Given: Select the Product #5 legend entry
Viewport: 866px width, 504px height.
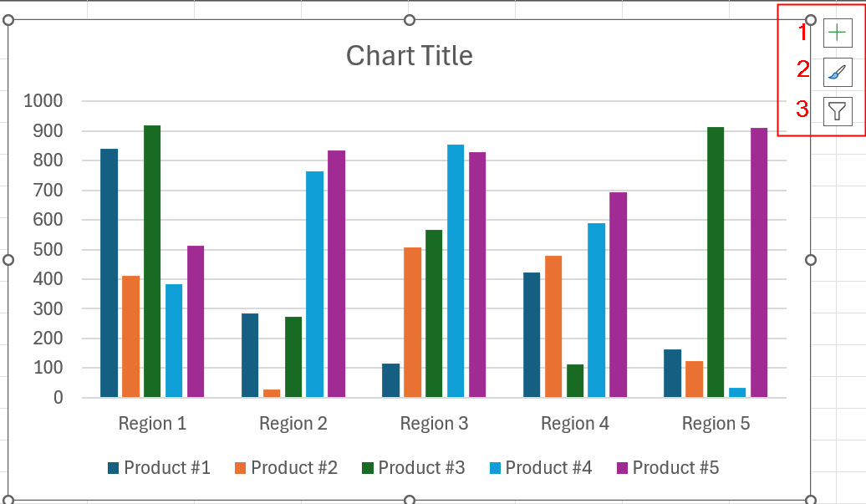Looking at the screenshot, I should (668, 467).
